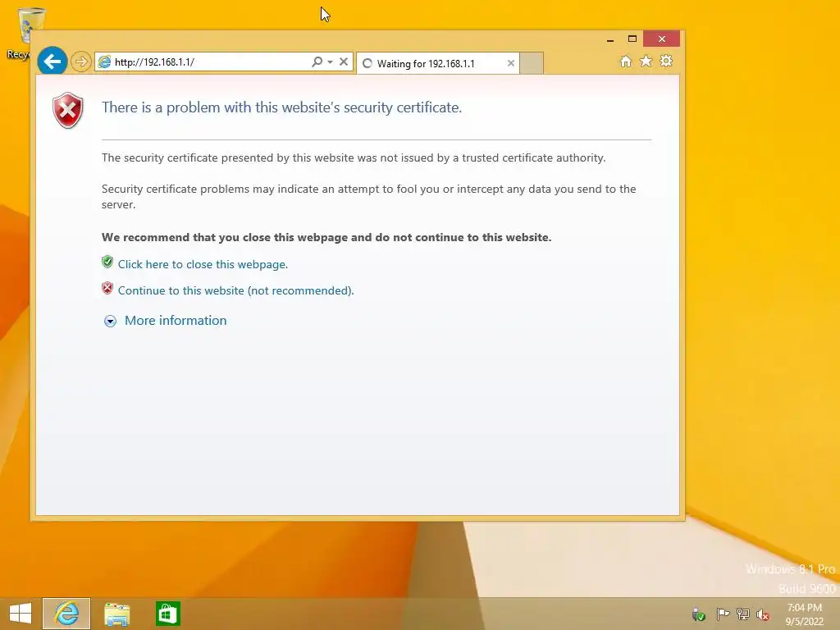Click the Internet Explorer page icon in address bar
Viewport: 840px width, 630px height.
coord(104,62)
